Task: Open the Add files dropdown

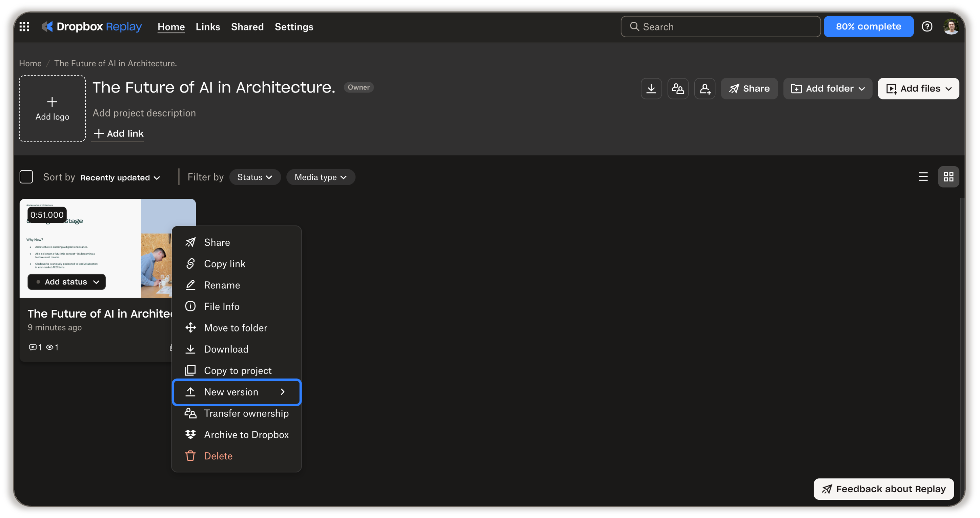Action: (918, 89)
